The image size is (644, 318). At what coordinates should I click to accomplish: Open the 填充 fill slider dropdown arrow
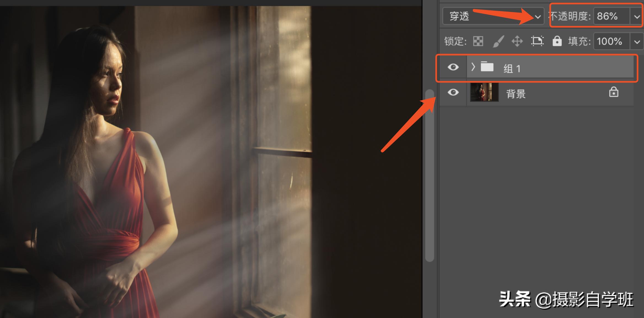pos(637,42)
